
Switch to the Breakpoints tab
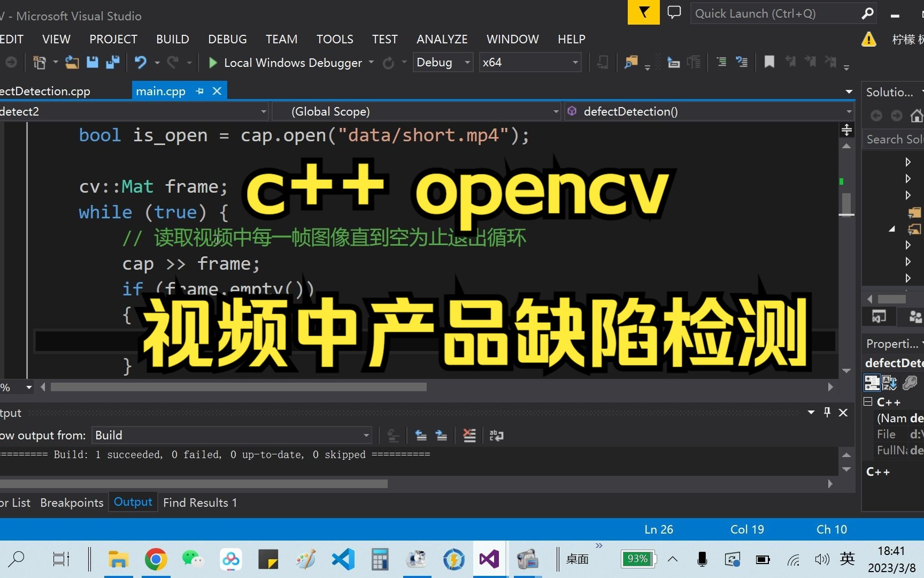click(x=72, y=502)
